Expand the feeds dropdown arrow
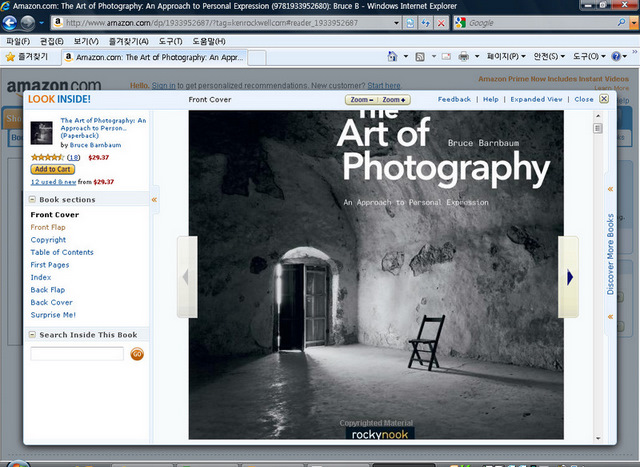640x467 pixels. point(434,56)
